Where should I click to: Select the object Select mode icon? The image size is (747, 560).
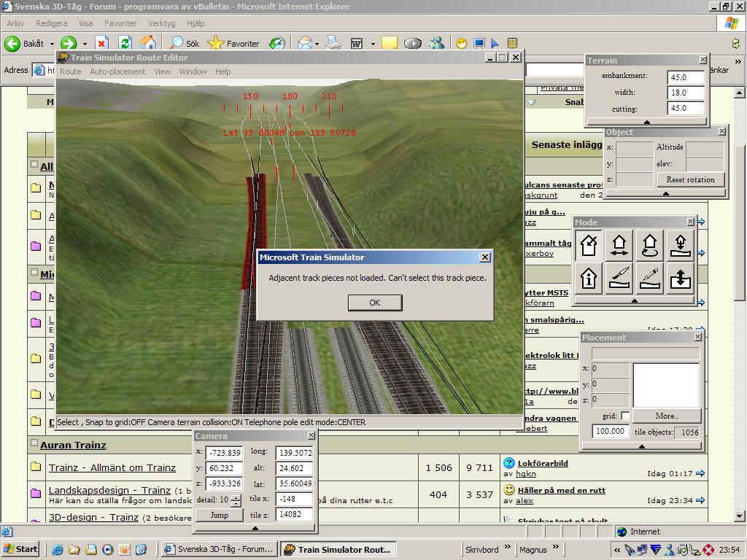click(x=589, y=246)
